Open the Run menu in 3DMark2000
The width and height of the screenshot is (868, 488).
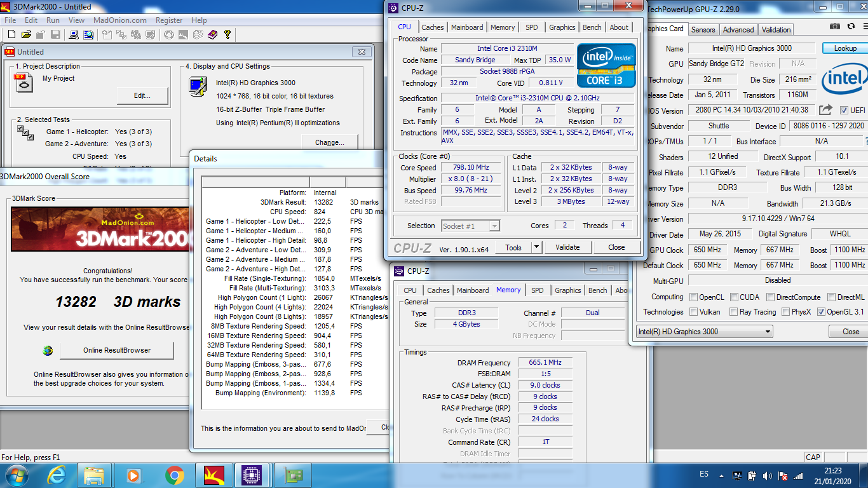53,20
